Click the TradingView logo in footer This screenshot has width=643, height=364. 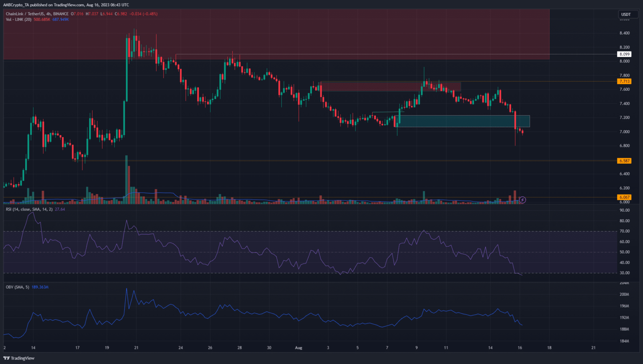coord(19,358)
